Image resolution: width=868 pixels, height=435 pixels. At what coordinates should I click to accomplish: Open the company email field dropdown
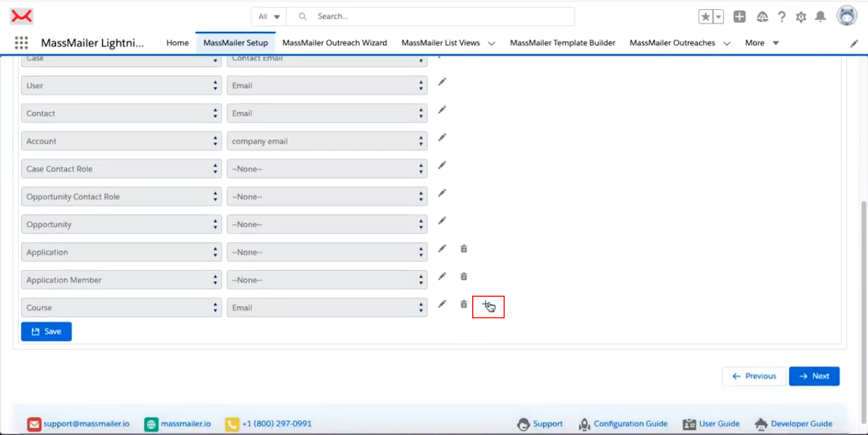click(x=327, y=141)
